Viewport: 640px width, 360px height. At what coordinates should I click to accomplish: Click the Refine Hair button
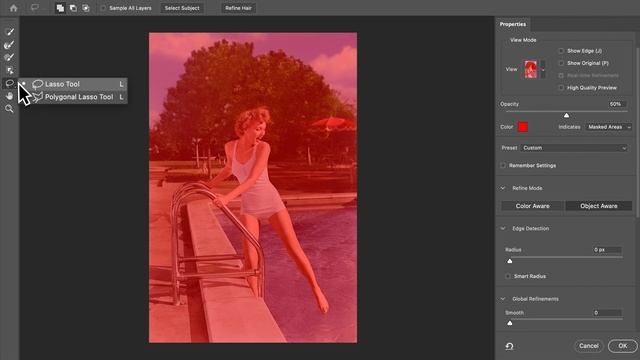pos(238,8)
